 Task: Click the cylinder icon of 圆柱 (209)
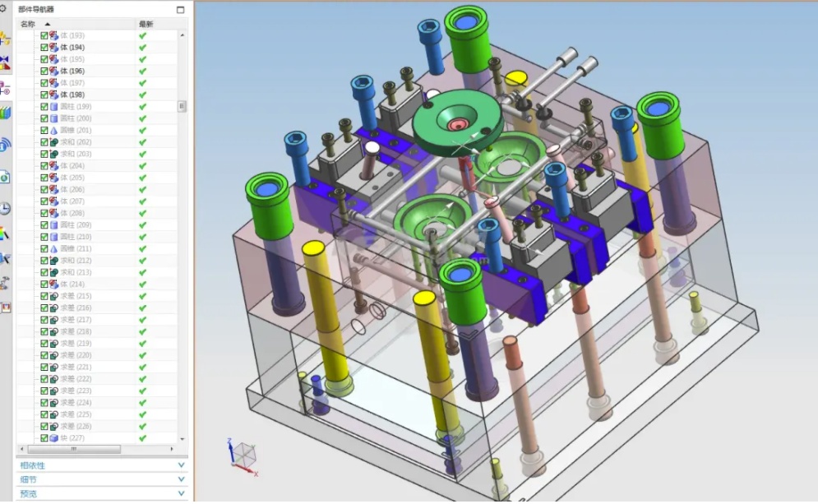click(53, 225)
